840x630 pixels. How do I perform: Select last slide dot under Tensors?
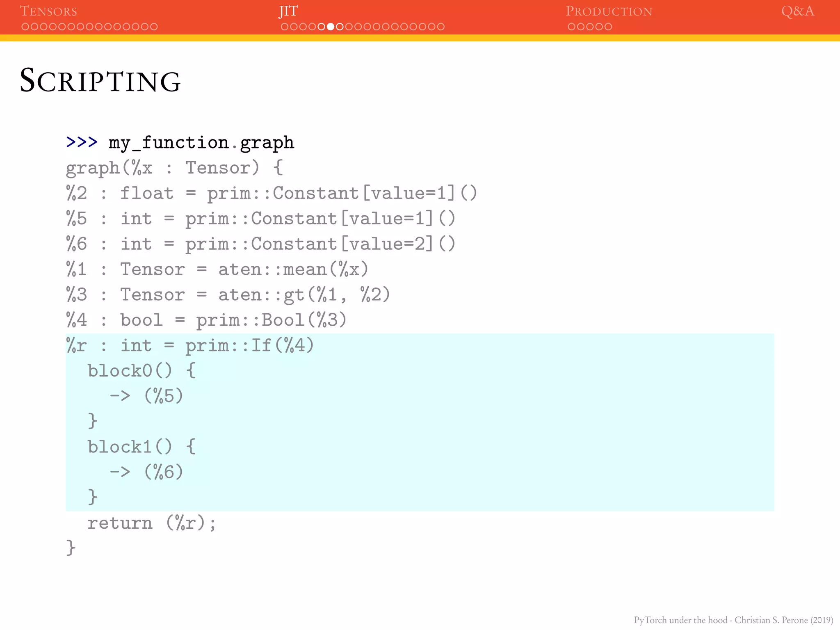153,27
